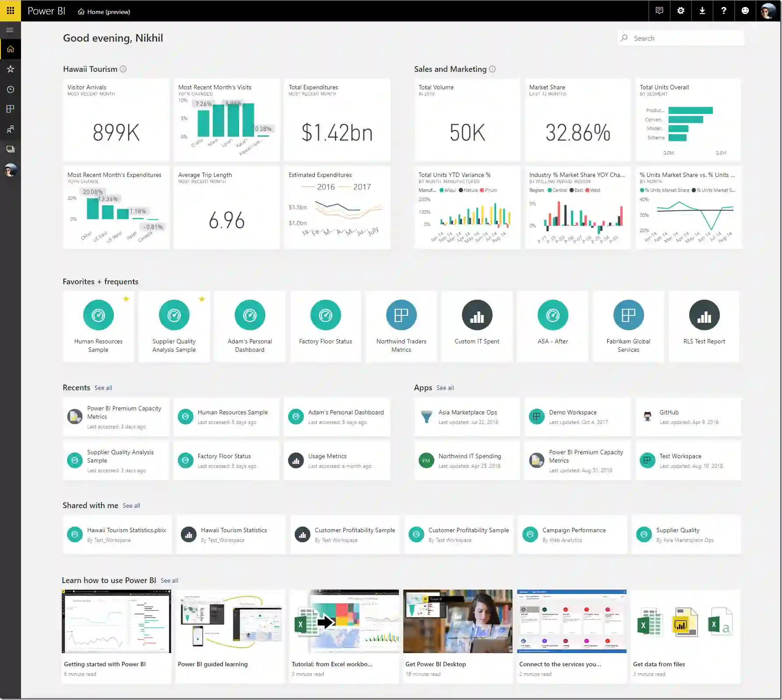782x700 pixels.
Task: Open Factory Floor Status in Recents
Action: (226, 461)
